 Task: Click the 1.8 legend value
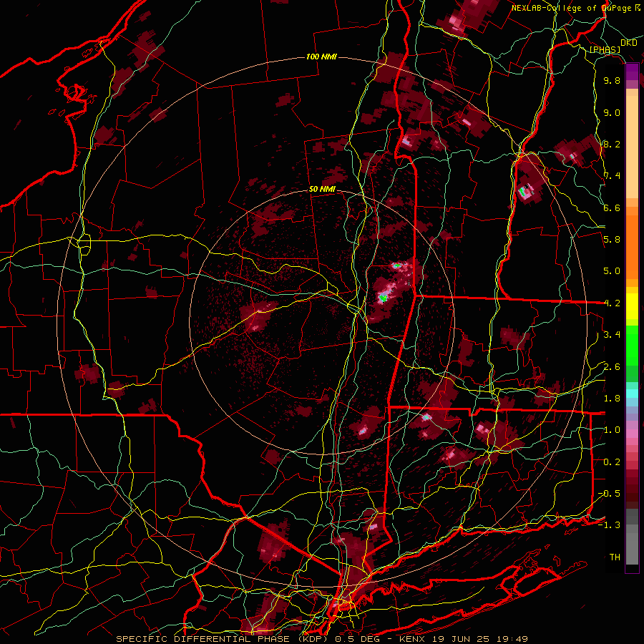coord(612,399)
